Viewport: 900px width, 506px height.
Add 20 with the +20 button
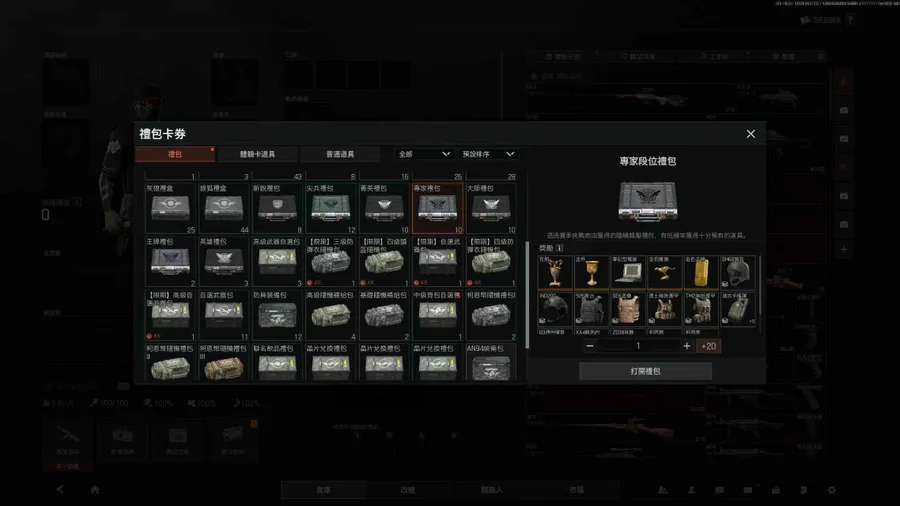(708, 346)
